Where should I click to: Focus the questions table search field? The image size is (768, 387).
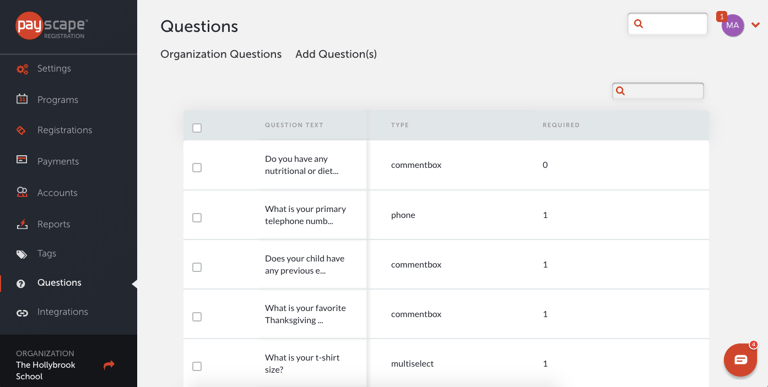coord(658,91)
